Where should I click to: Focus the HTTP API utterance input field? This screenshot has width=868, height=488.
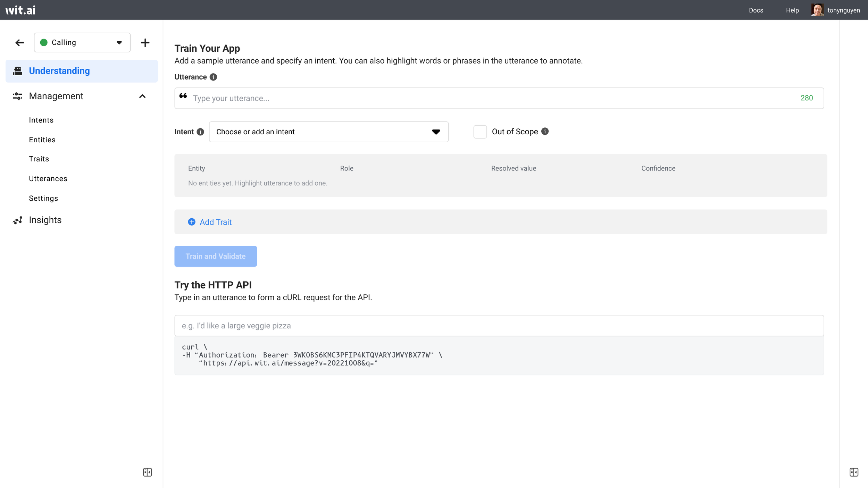(499, 326)
